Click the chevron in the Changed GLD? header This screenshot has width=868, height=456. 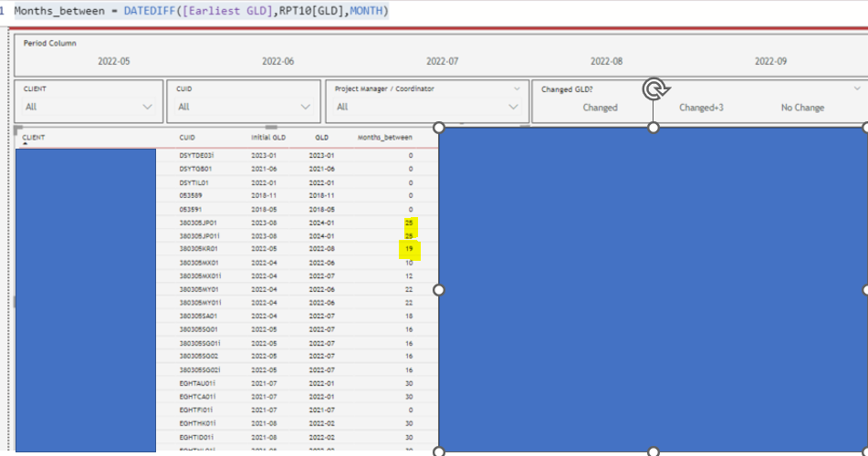coord(857,88)
